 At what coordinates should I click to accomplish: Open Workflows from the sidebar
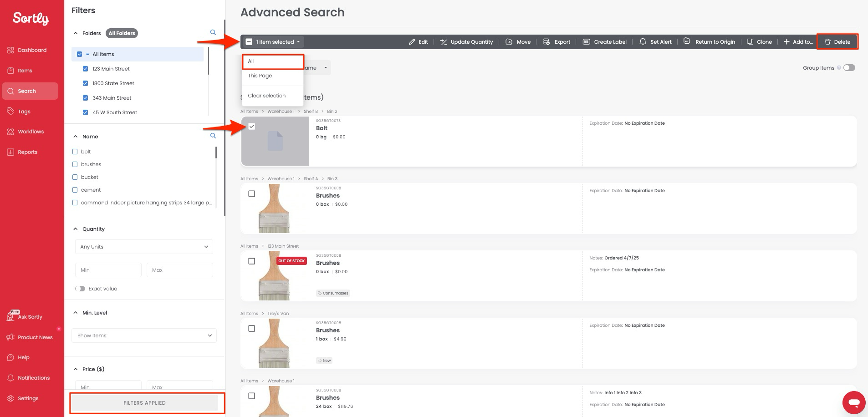(x=31, y=132)
